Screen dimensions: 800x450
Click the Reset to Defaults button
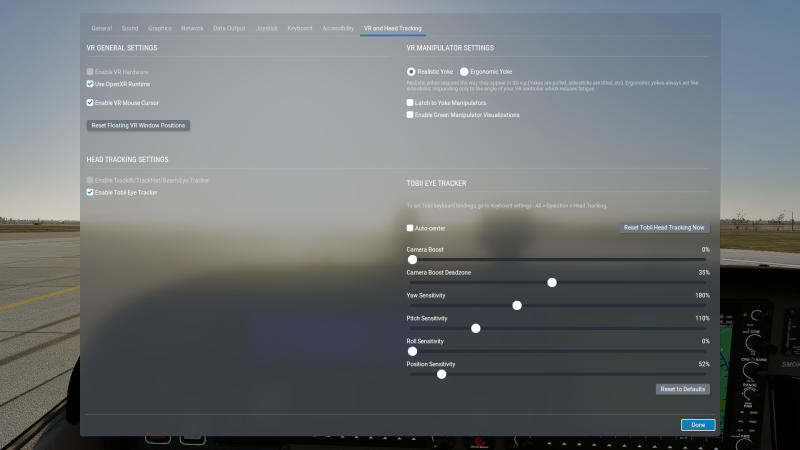point(683,388)
